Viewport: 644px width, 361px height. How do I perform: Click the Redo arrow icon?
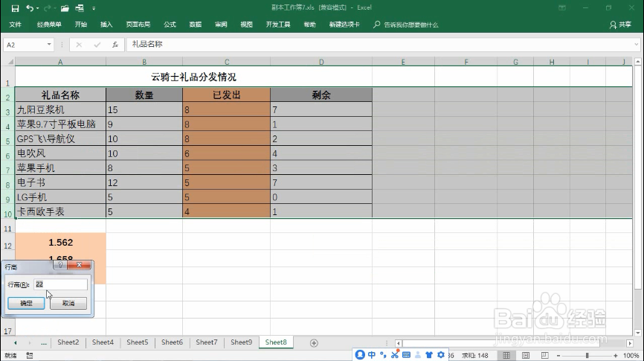[x=47, y=7]
